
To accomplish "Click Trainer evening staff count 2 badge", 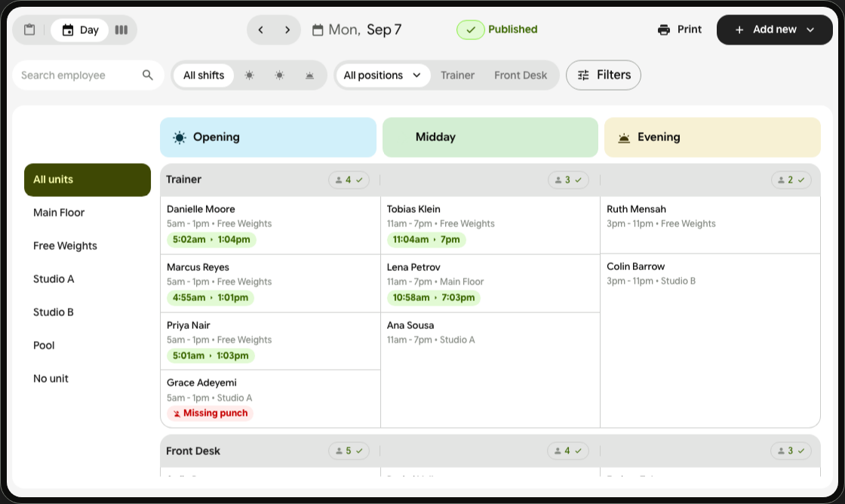I will 791,180.
